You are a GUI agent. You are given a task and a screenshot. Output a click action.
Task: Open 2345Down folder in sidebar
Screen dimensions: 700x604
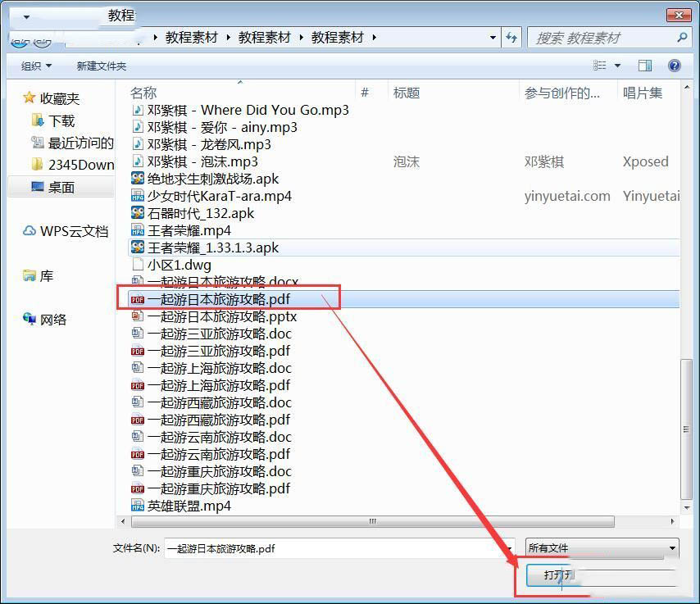pyautogui.click(x=73, y=165)
